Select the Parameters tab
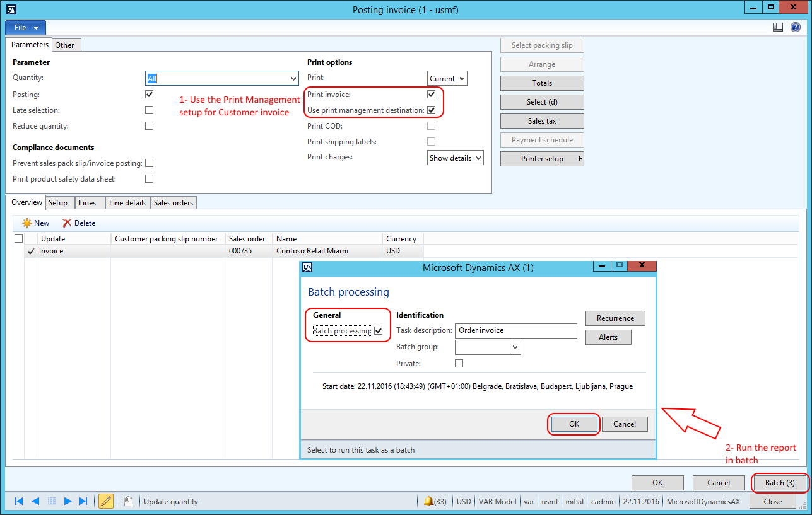The width and height of the screenshot is (812, 515). [30, 45]
